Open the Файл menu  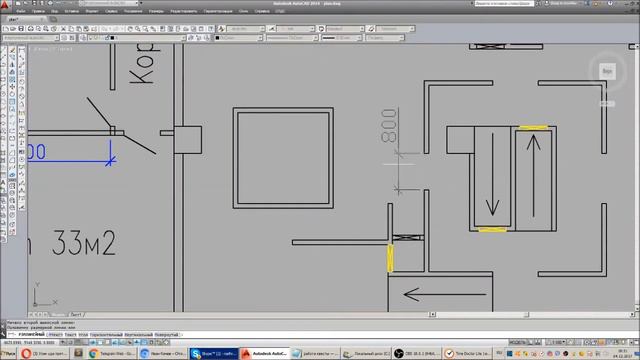[20, 11]
